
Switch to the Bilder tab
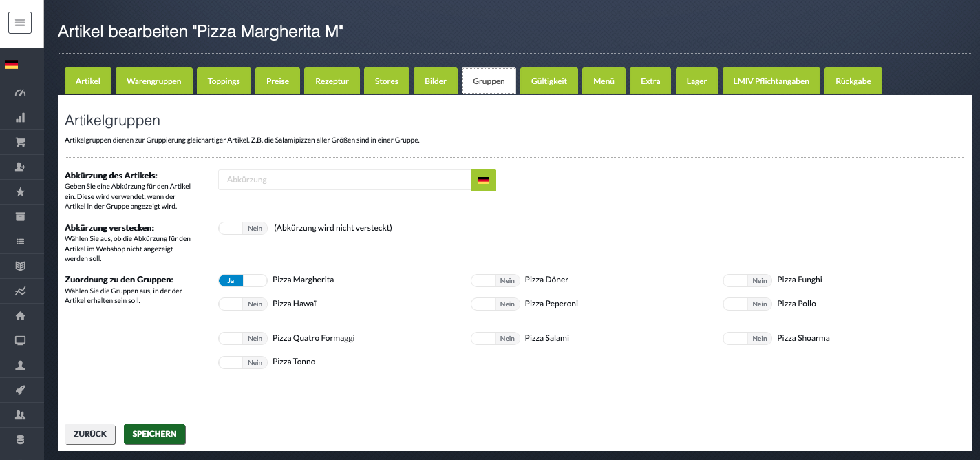(x=436, y=81)
